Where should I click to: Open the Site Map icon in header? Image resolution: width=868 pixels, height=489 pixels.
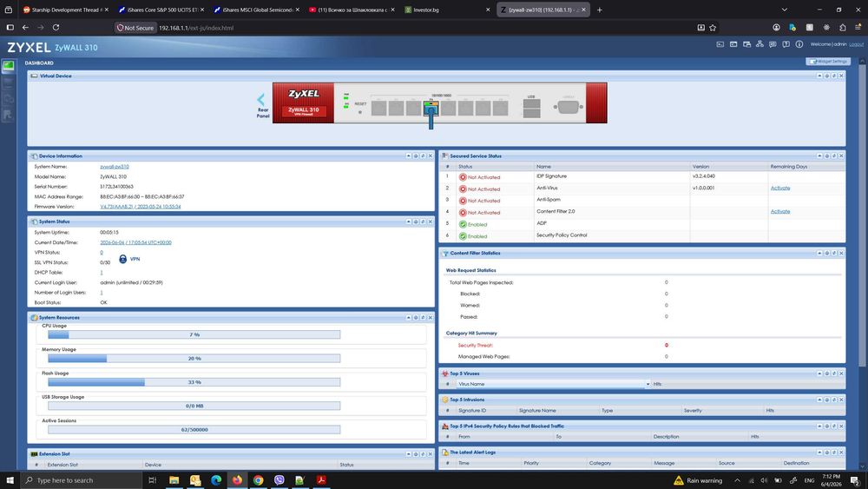(x=759, y=43)
